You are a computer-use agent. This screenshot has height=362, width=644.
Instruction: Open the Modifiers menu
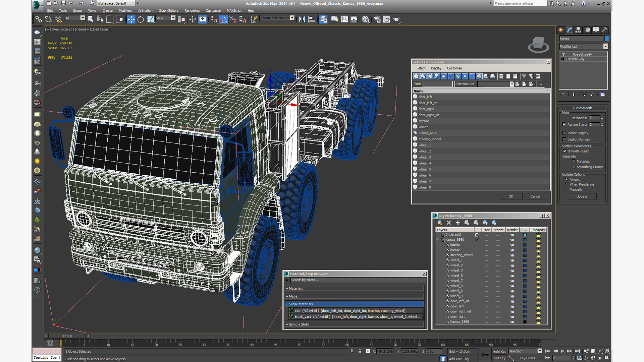pos(125,11)
